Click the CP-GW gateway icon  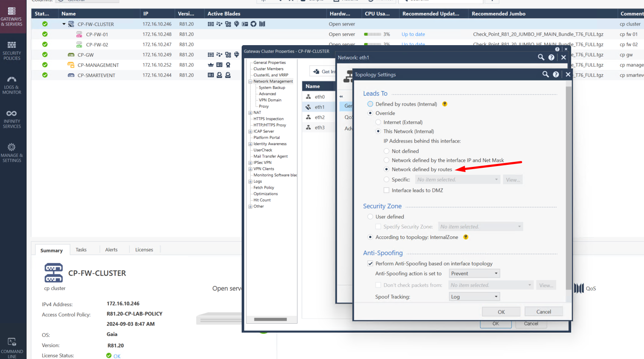point(71,55)
